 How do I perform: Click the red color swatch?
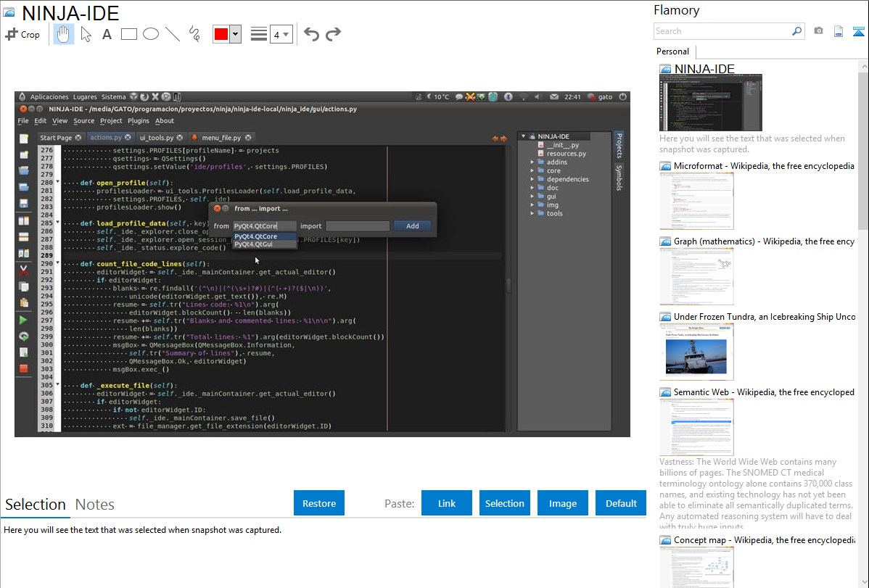tap(221, 34)
